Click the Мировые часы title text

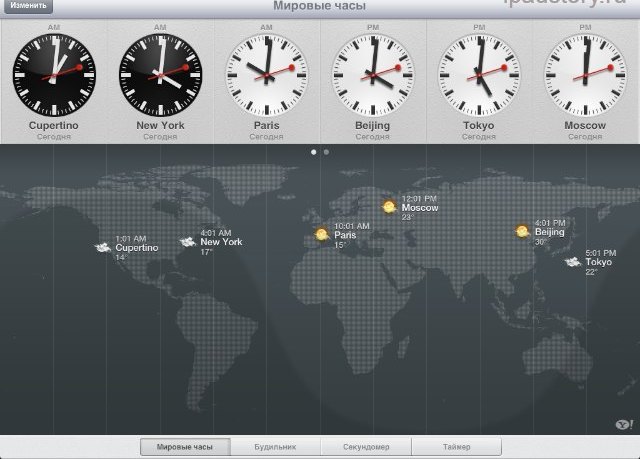tap(320, 6)
